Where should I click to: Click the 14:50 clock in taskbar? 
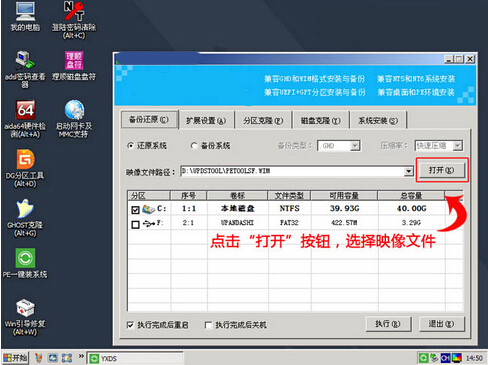pos(474,358)
